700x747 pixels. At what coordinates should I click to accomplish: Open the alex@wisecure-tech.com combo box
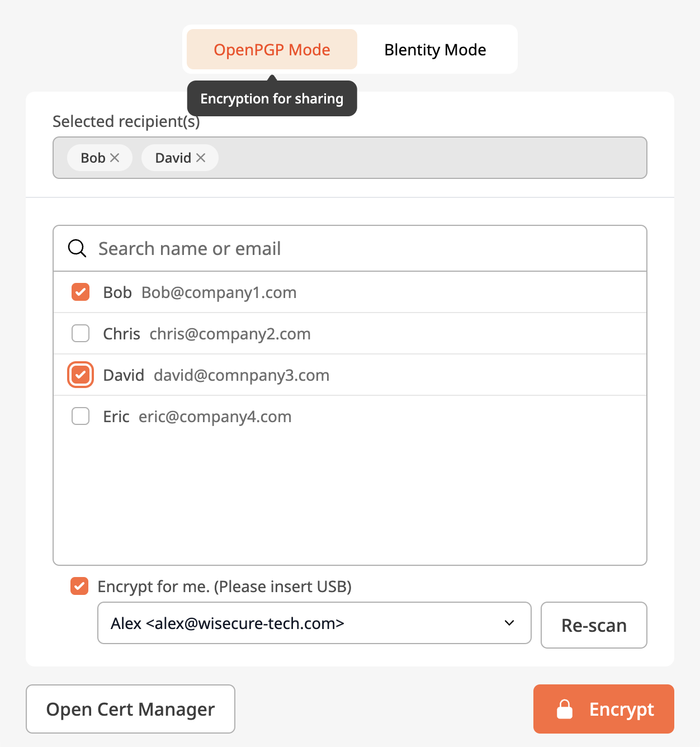(x=314, y=623)
